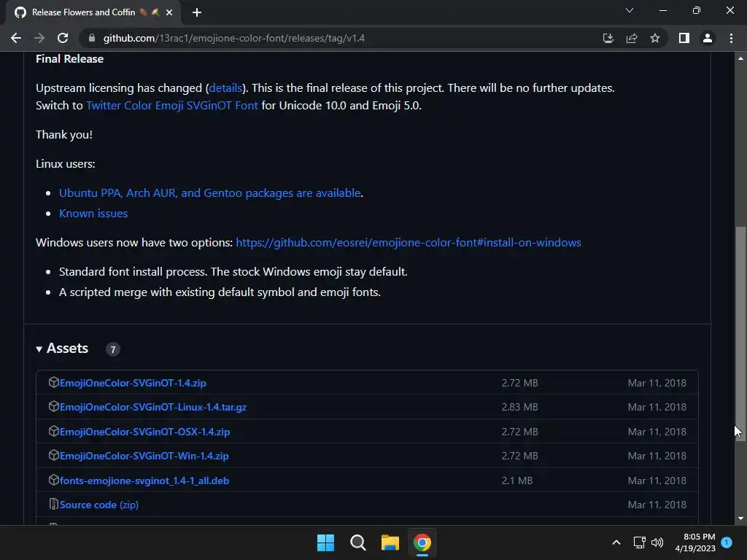747x560 pixels.
Task: Bookmark this page with the star
Action: coord(655,38)
